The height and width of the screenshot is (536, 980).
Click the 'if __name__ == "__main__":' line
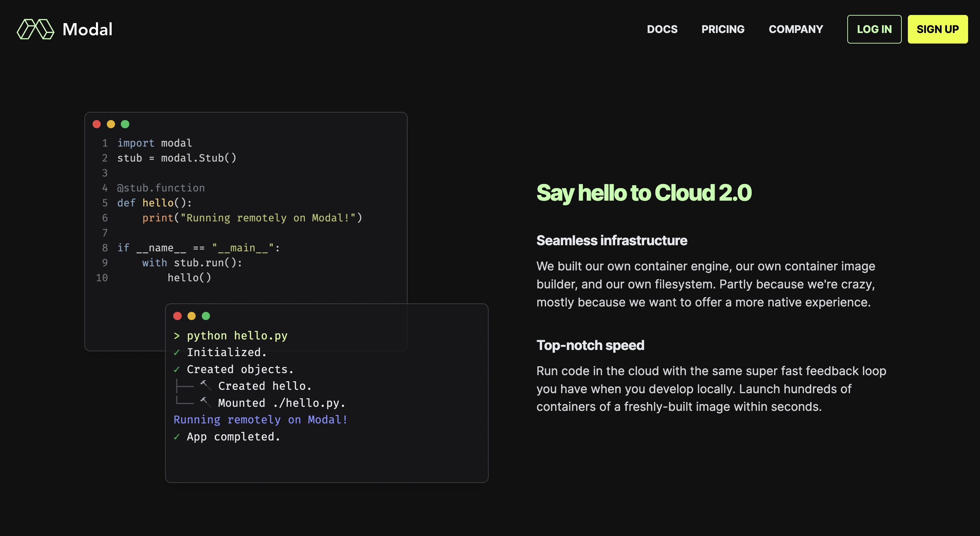point(199,248)
